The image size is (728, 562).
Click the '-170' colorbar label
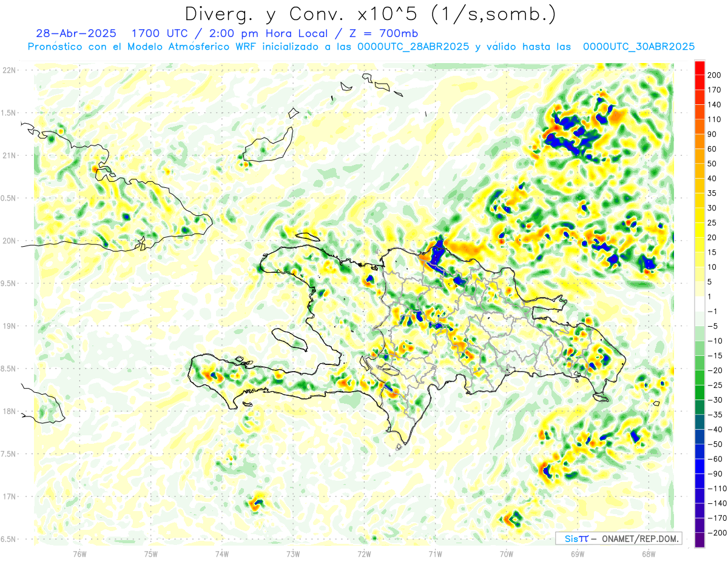(x=716, y=518)
